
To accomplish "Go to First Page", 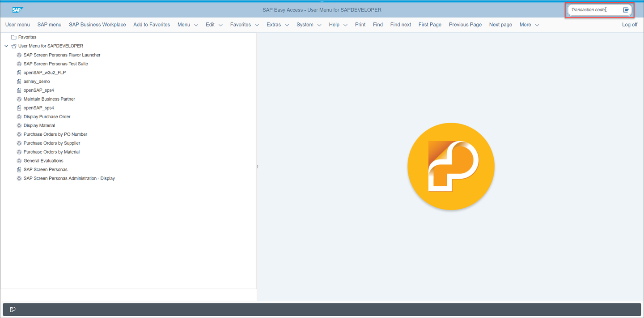I will click(430, 25).
